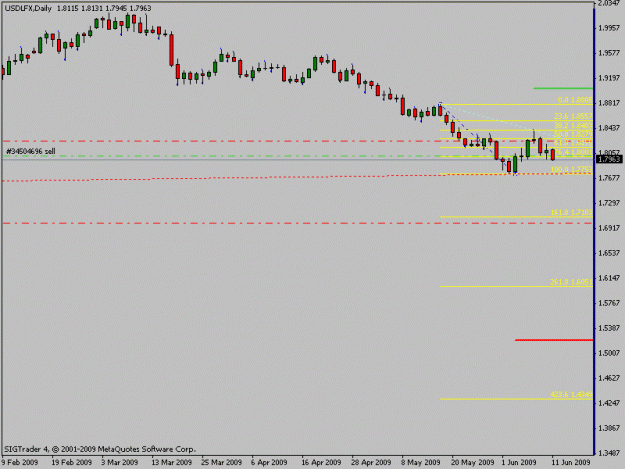Click price axis label 1.5767
Screen dimensions: 625x469
point(610,303)
